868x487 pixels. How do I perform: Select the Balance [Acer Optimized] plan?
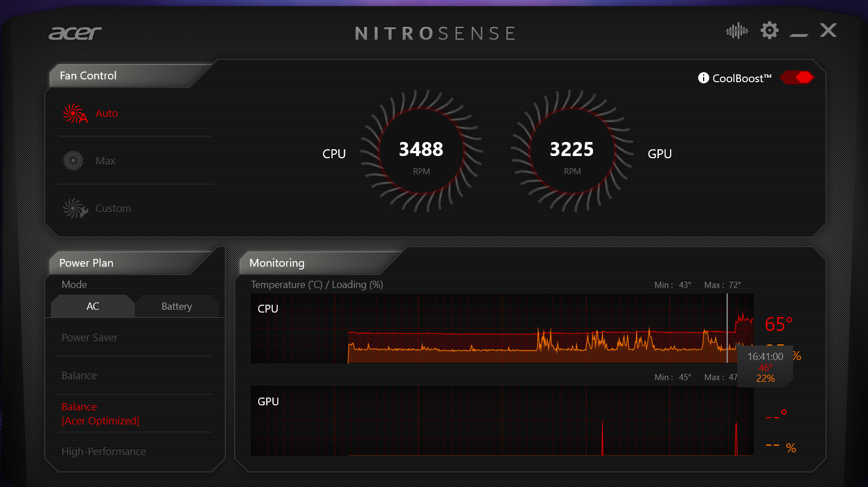point(100,414)
